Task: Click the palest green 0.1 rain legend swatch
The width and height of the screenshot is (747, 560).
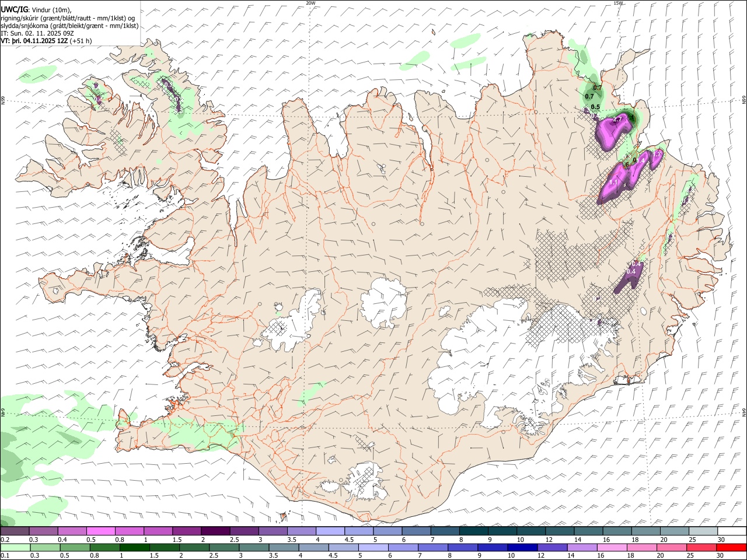Action: click(15, 548)
